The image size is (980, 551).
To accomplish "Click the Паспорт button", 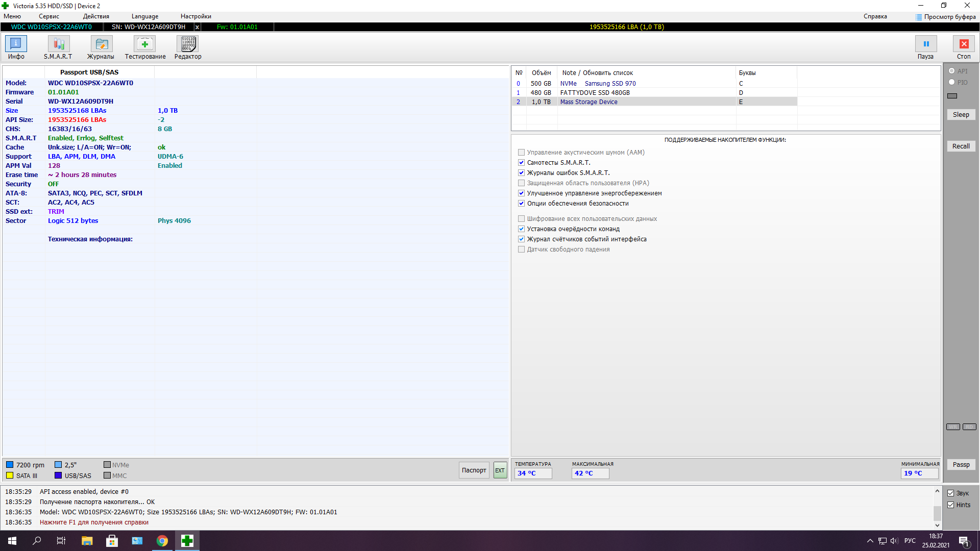I will pyautogui.click(x=474, y=470).
